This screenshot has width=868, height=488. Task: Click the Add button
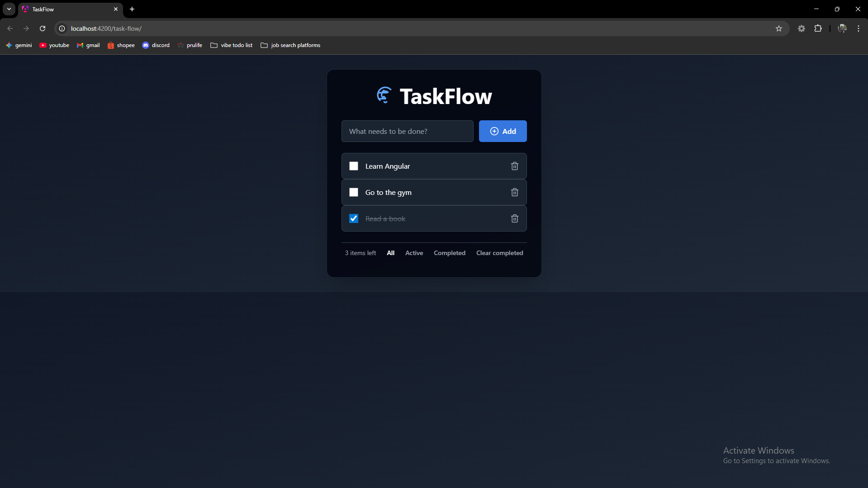pyautogui.click(x=503, y=131)
